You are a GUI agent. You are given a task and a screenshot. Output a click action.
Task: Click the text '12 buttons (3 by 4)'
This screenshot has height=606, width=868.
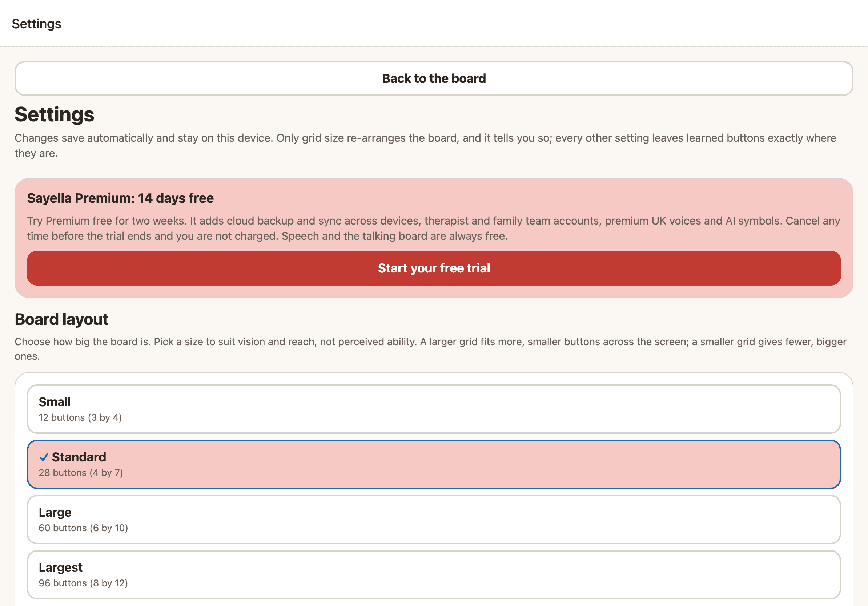click(80, 417)
